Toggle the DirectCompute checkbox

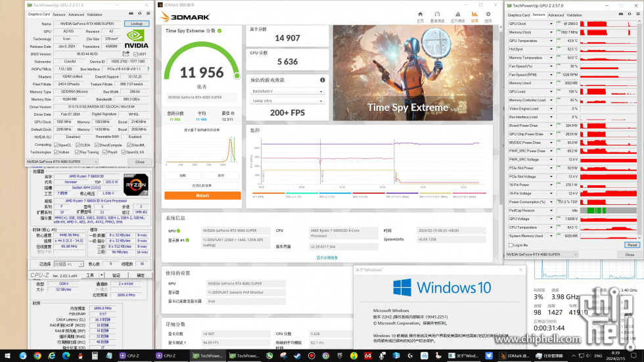(x=97, y=145)
